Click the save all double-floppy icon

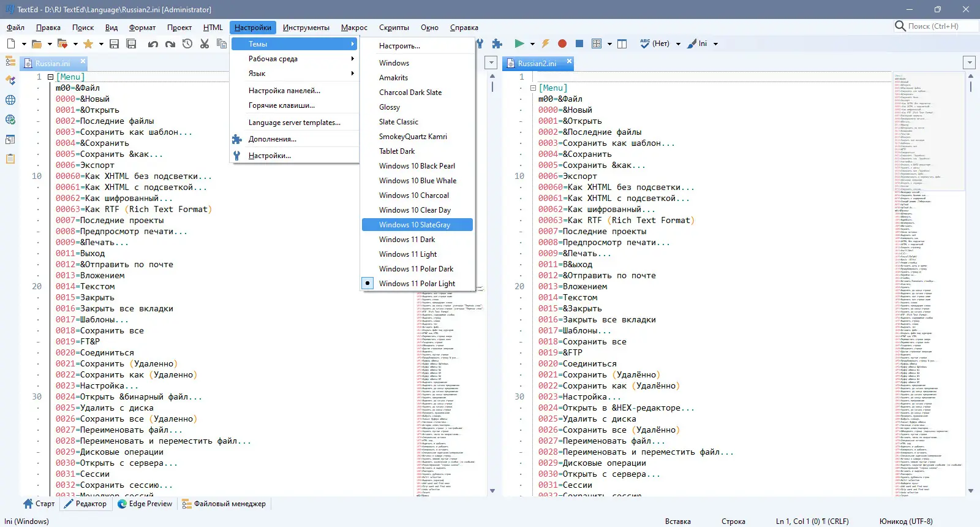click(x=131, y=44)
